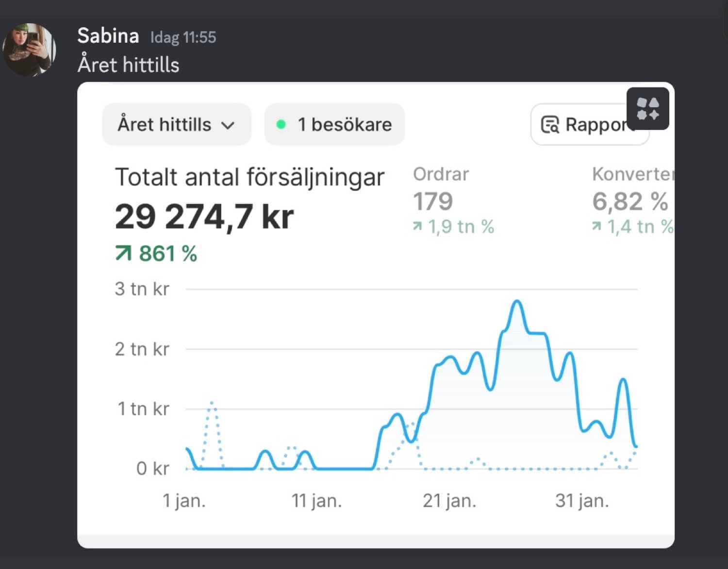Expand the Året hittills date dropdown
728x569 pixels.
point(176,125)
